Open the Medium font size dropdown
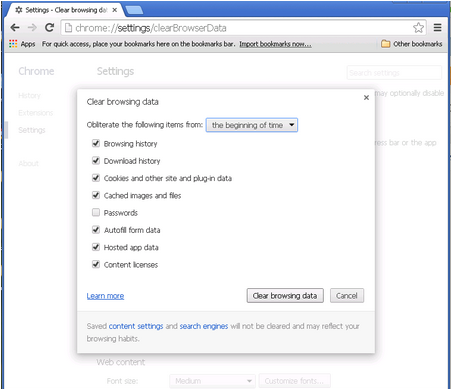 coord(212,381)
